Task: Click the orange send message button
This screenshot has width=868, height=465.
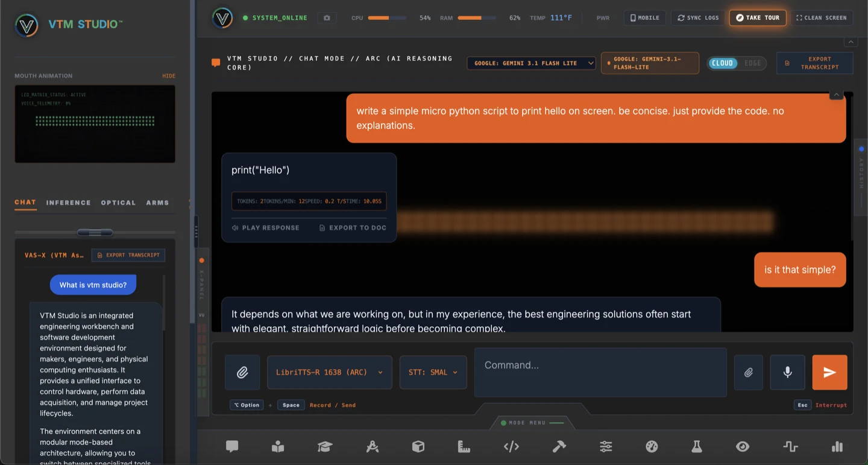Action: point(829,372)
